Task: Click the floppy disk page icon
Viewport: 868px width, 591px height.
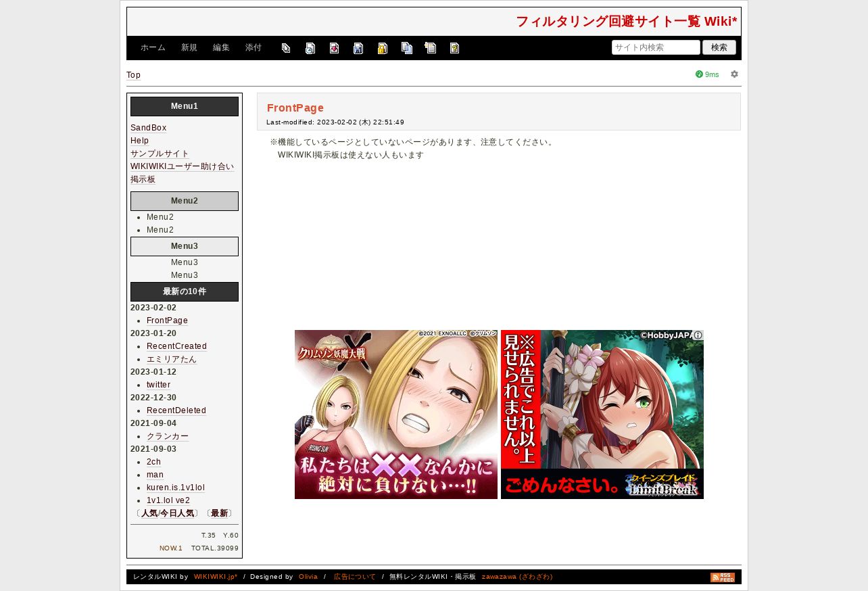Action: pos(358,48)
